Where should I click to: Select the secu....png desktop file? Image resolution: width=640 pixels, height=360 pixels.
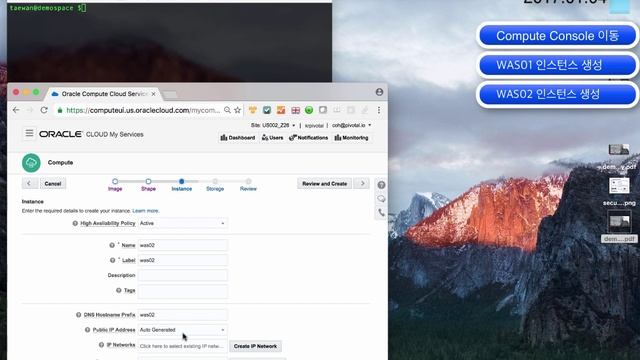click(619, 191)
